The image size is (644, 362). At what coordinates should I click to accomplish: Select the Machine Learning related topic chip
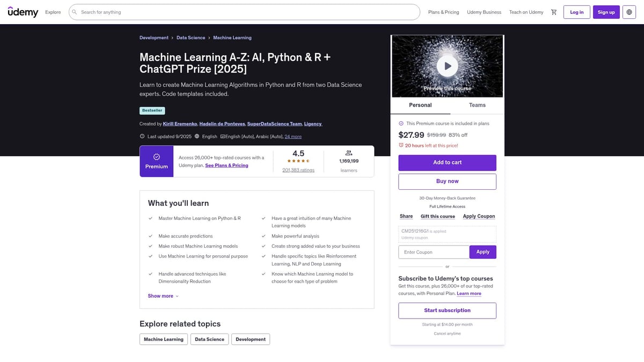coord(164,339)
